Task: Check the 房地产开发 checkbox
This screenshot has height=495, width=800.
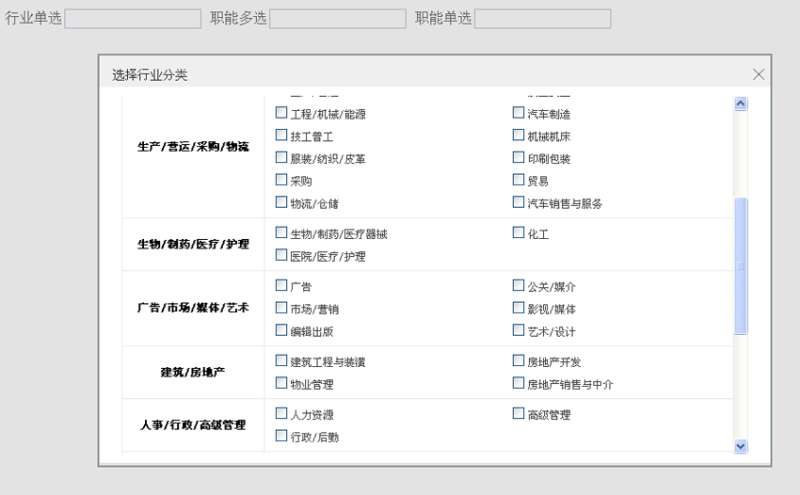Action: [518, 361]
